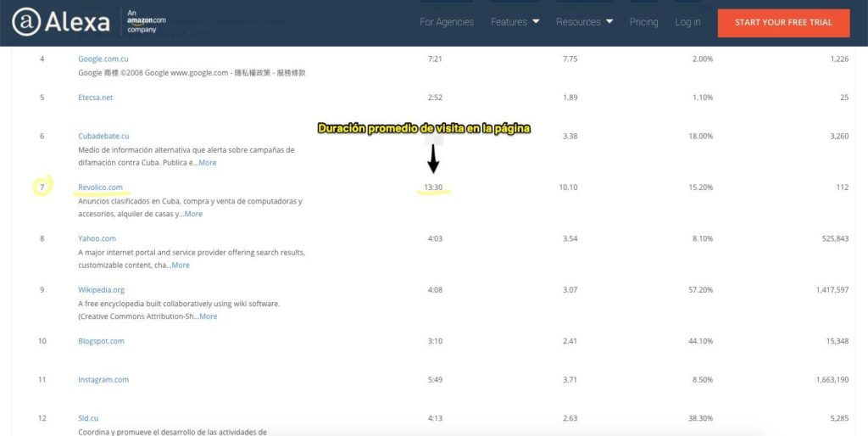Viewport: 868px width, 436px height.
Task: Open the Revolico.com site link
Action: [x=100, y=187]
